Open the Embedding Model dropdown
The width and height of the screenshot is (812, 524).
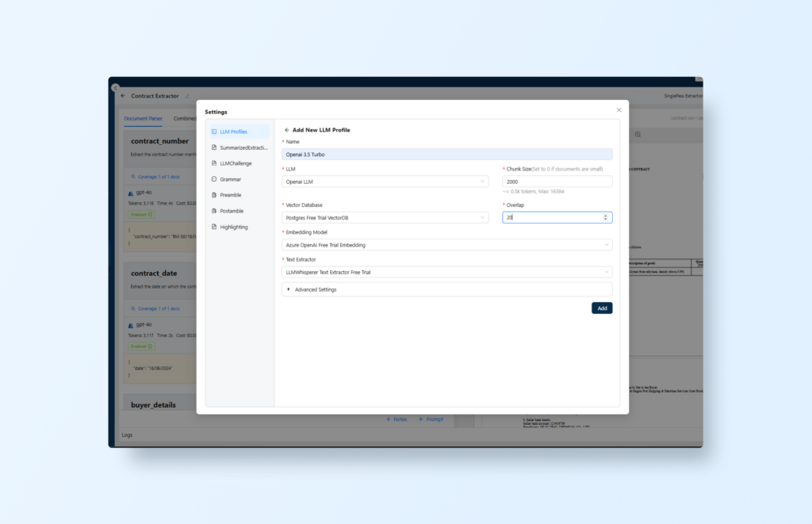(446, 245)
